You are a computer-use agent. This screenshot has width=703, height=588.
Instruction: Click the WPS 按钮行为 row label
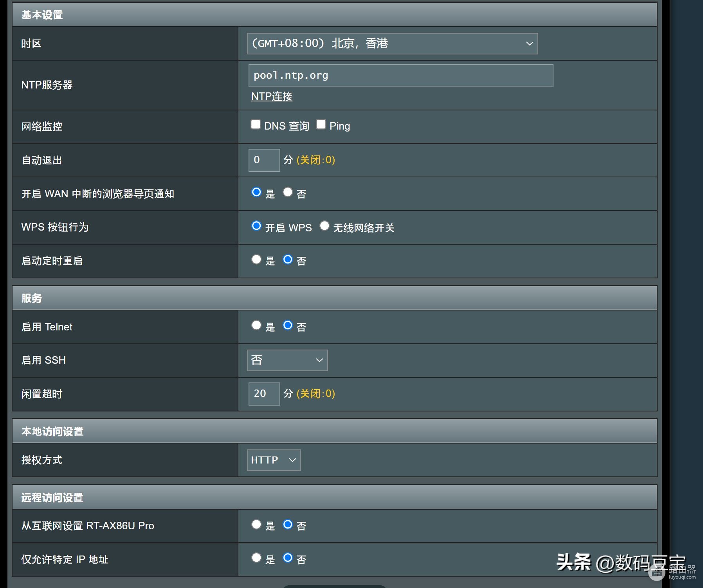pyautogui.click(x=55, y=227)
